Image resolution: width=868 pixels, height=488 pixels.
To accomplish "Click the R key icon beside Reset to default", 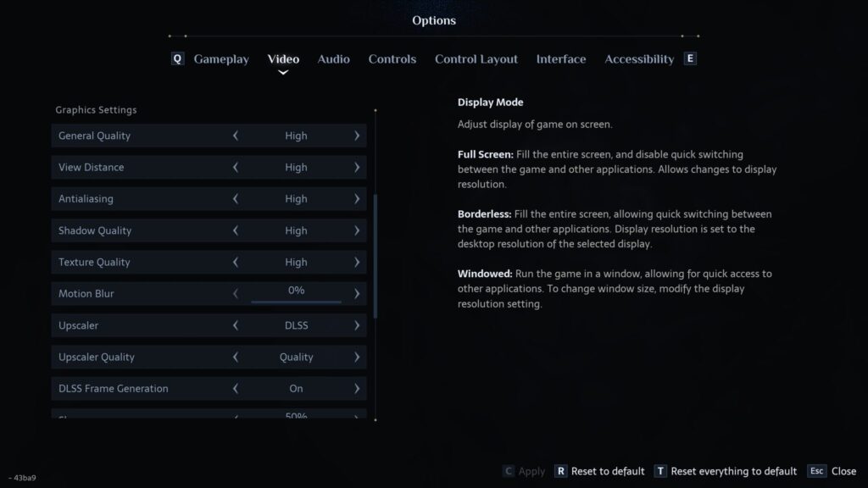I will (x=560, y=471).
